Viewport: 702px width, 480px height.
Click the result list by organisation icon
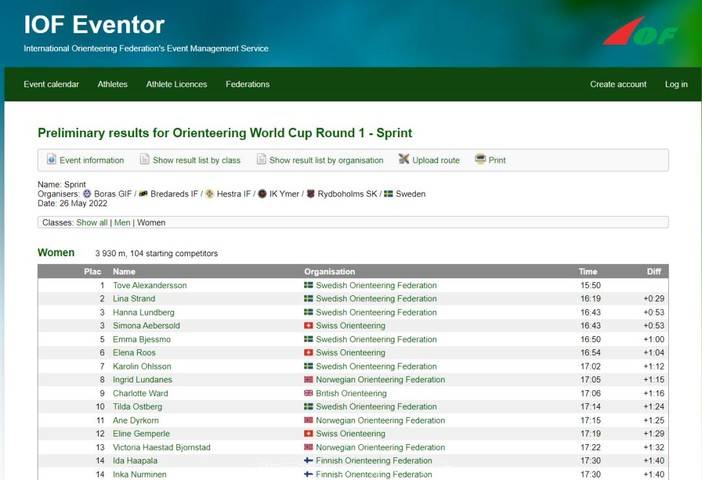point(261,160)
